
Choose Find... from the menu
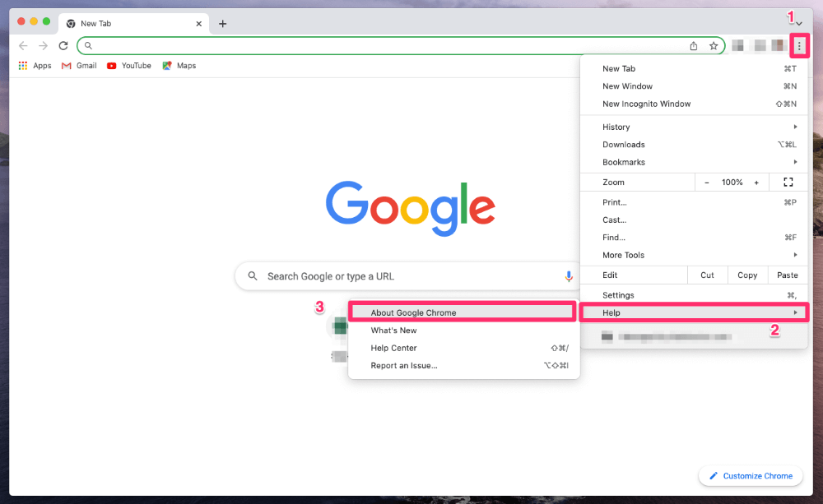[694, 237]
